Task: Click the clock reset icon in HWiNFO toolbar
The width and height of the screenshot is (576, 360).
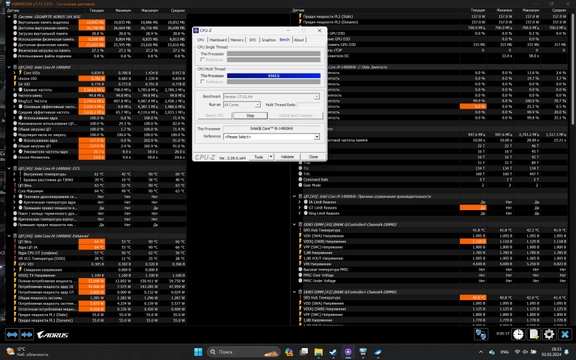Action: 518,334
